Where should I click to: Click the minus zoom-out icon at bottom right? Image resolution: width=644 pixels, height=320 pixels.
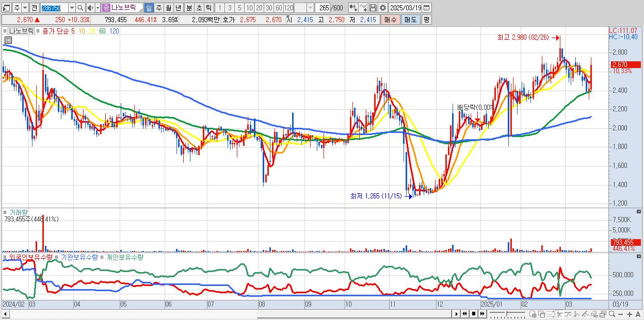620,314
